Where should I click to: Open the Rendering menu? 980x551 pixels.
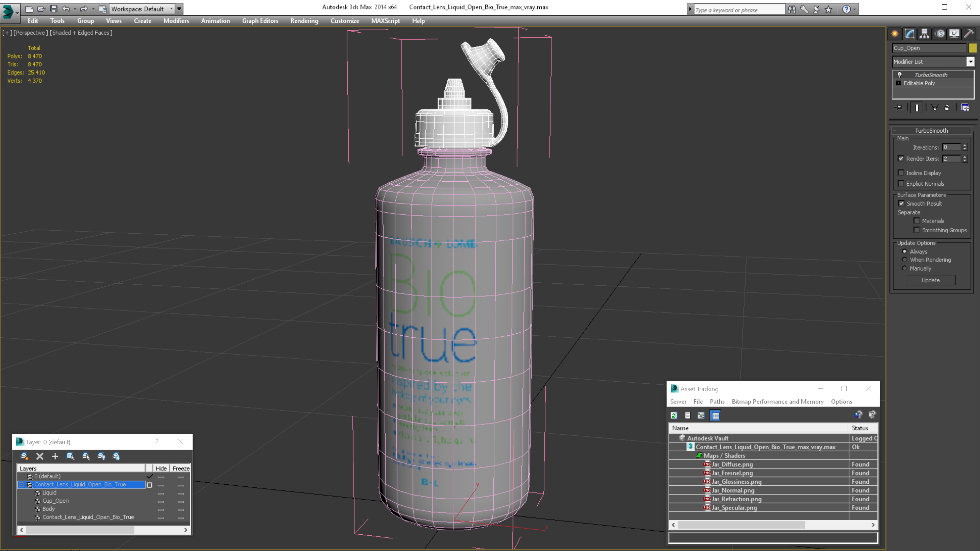tap(304, 21)
